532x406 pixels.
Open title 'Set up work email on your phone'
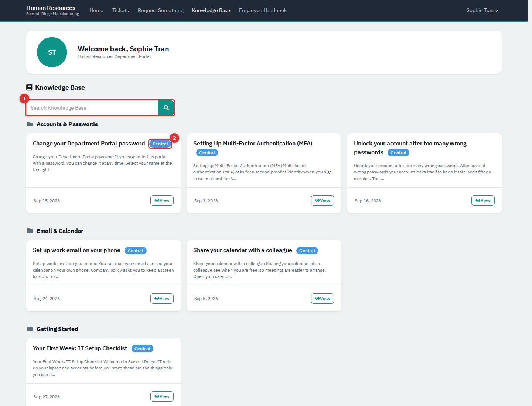click(76, 250)
